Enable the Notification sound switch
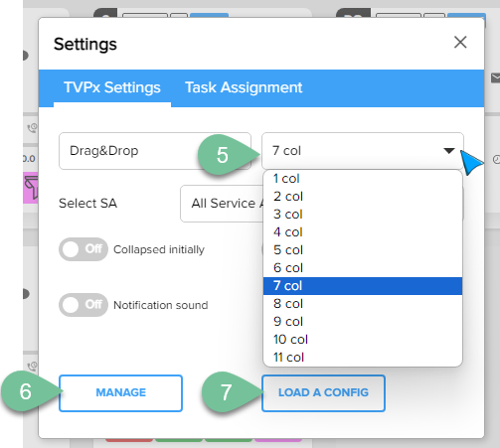 [x=83, y=305]
